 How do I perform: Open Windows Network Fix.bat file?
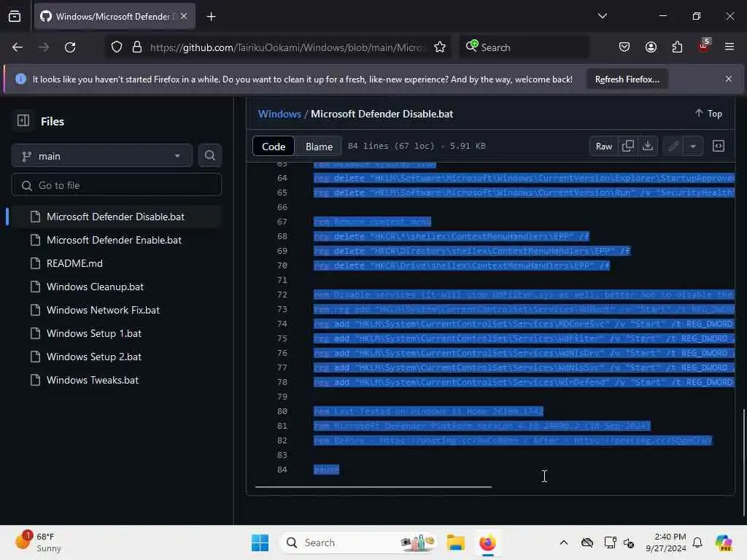click(x=103, y=310)
